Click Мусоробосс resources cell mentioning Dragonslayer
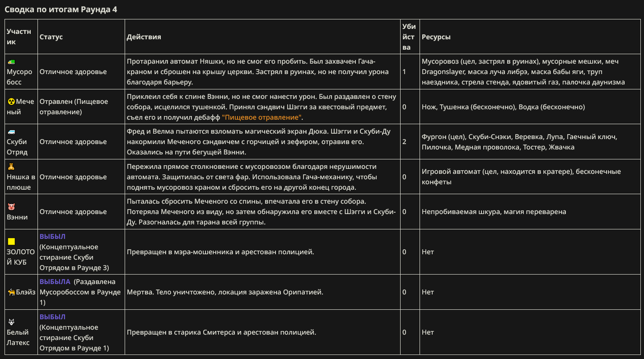The image size is (644, 359). click(x=530, y=71)
